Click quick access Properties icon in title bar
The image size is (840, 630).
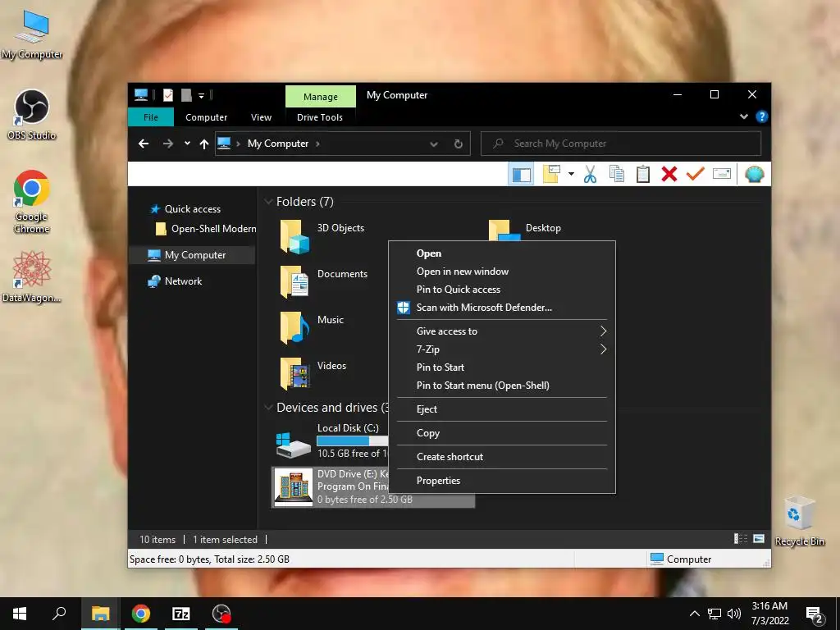click(168, 95)
